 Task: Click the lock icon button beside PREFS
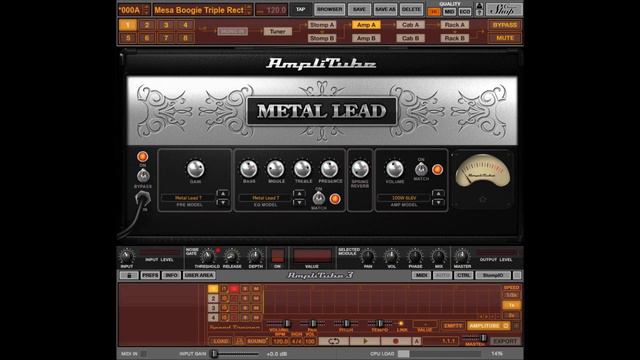pos(129,276)
